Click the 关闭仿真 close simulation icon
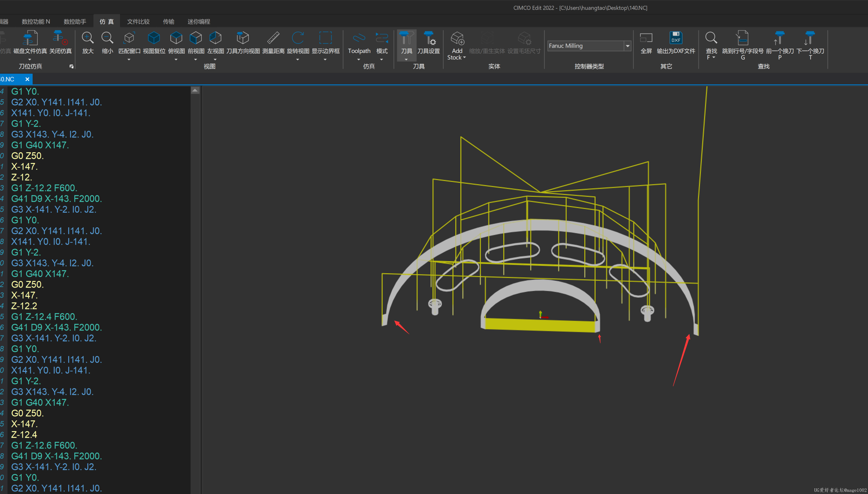The width and height of the screenshot is (868, 494). [x=60, y=38]
